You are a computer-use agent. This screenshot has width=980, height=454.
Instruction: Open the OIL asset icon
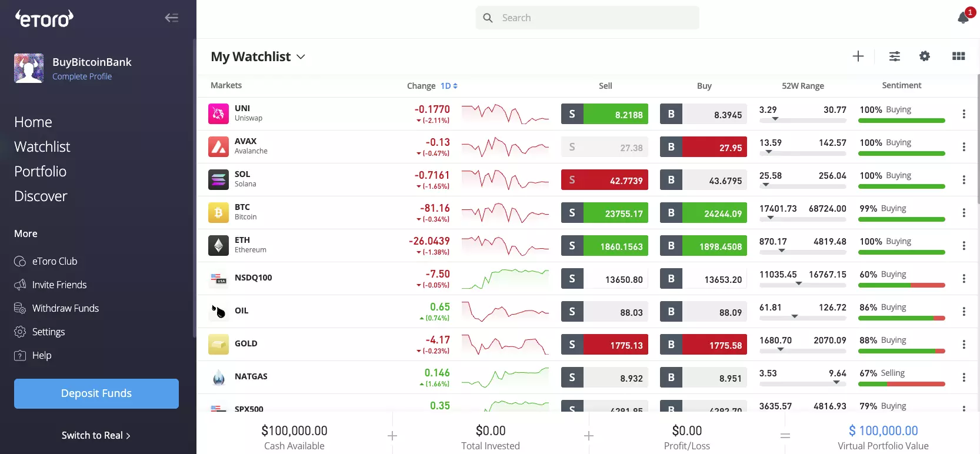coord(218,311)
